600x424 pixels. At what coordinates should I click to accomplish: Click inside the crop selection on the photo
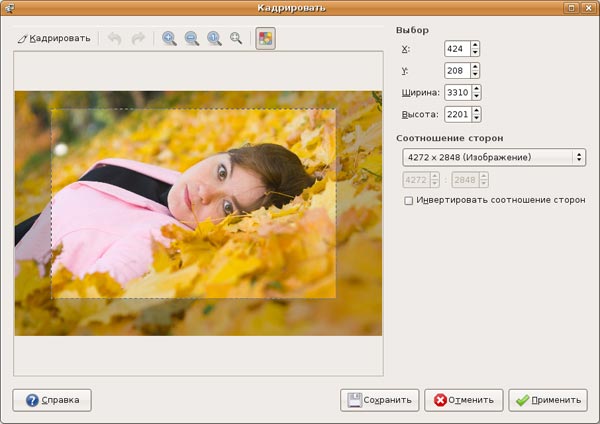click(x=193, y=203)
